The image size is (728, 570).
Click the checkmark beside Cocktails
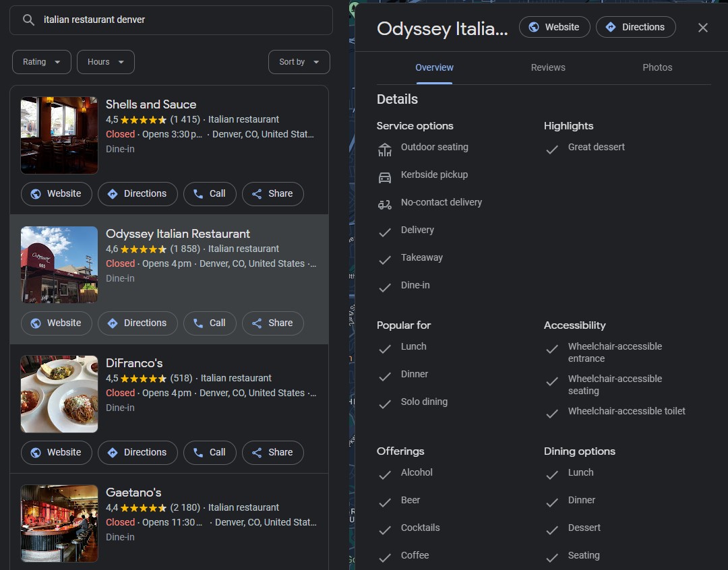tap(385, 530)
